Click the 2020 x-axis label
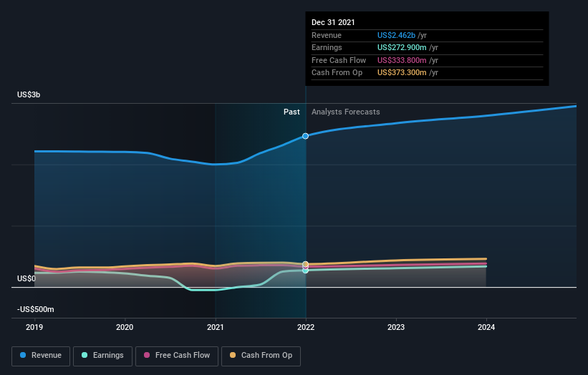 (x=125, y=328)
